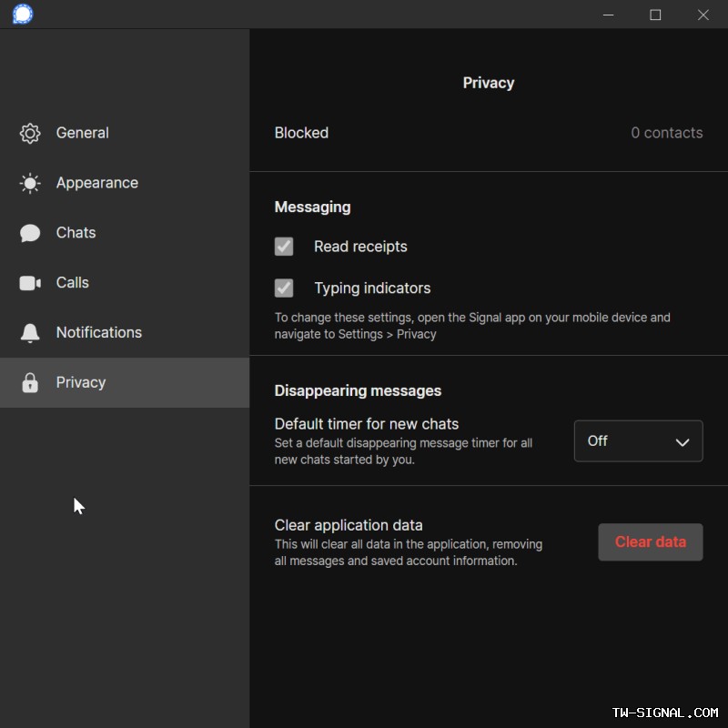Screen dimensions: 728x728
Task: Click the Calls video camera icon
Action: (x=30, y=283)
